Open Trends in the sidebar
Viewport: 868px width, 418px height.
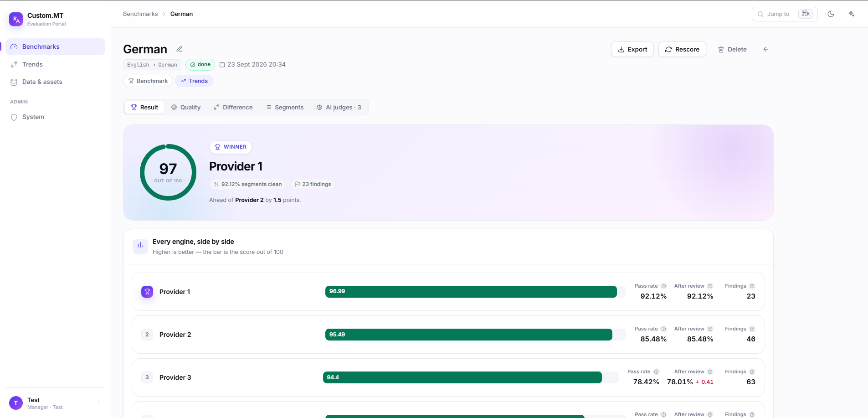pos(56,64)
